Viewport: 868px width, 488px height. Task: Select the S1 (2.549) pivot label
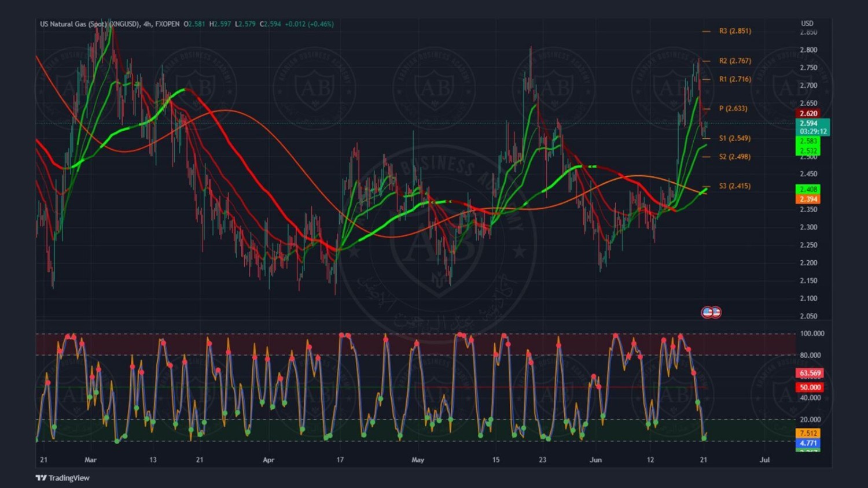tap(735, 138)
